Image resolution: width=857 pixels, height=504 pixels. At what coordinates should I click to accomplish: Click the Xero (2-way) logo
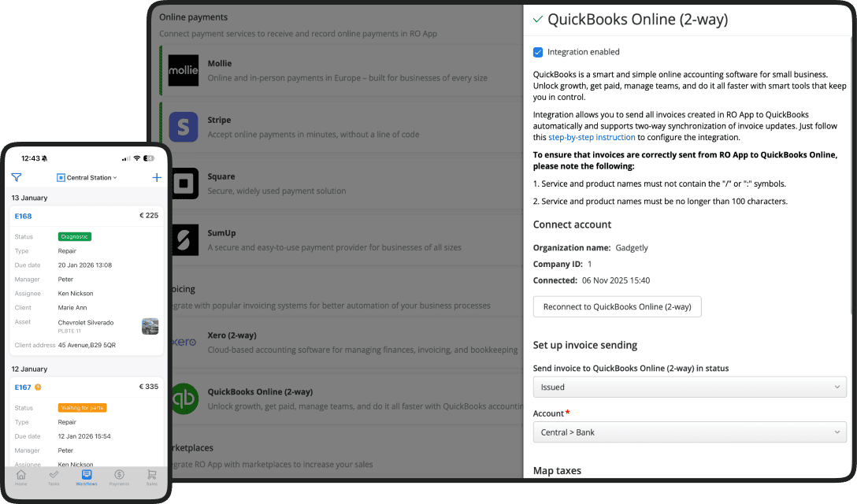[x=181, y=342]
